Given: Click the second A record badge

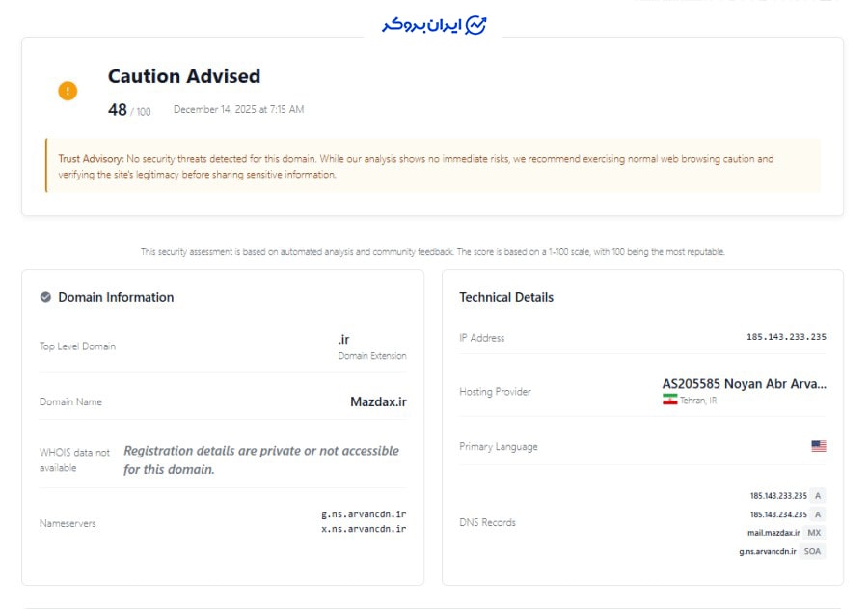Looking at the screenshot, I should 818,514.
